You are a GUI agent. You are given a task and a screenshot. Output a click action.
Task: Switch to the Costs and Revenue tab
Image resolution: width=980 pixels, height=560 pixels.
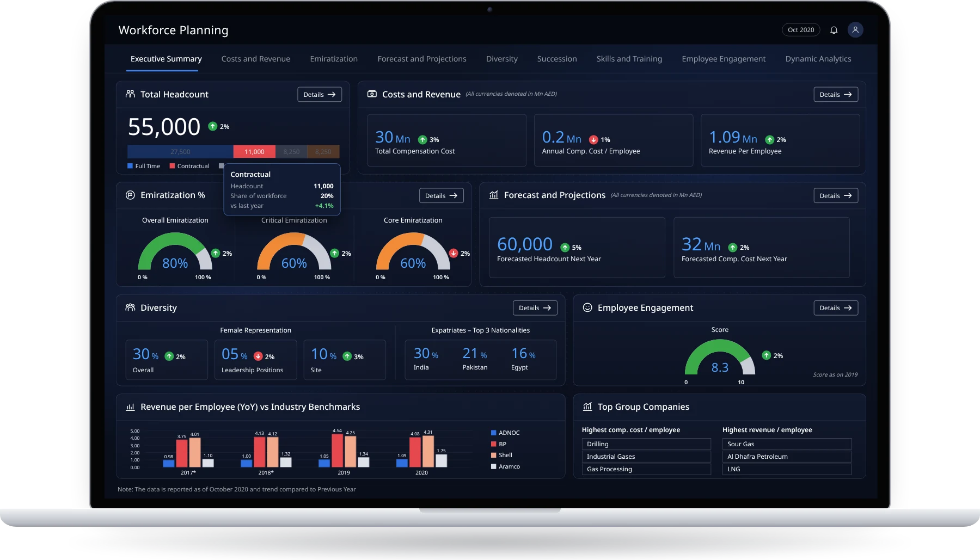[256, 59]
